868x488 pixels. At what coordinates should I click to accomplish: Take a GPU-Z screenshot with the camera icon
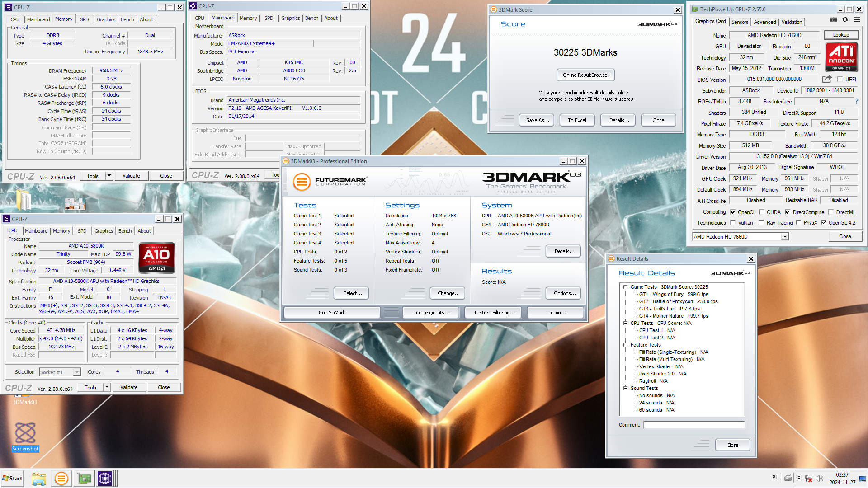834,20
